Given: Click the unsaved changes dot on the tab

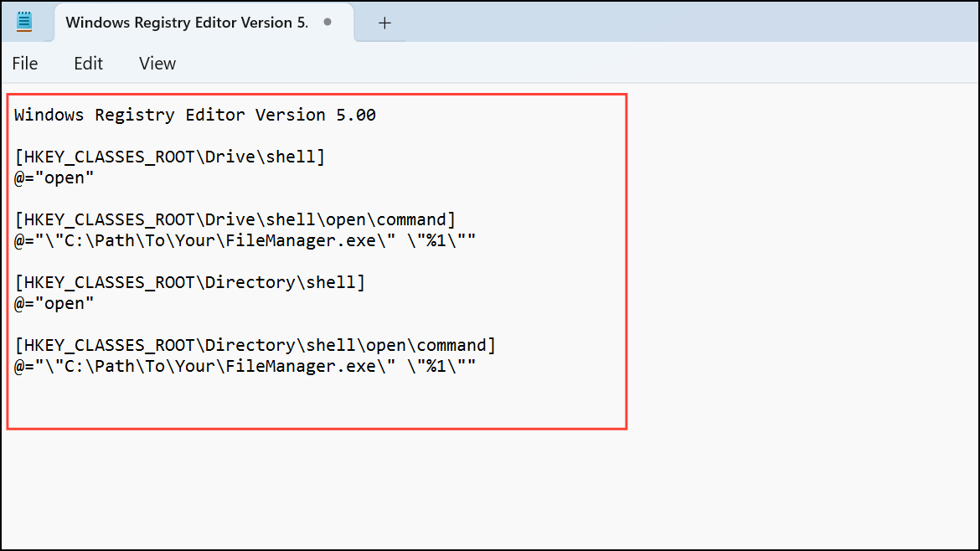Looking at the screenshot, I should (x=327, y=23).
